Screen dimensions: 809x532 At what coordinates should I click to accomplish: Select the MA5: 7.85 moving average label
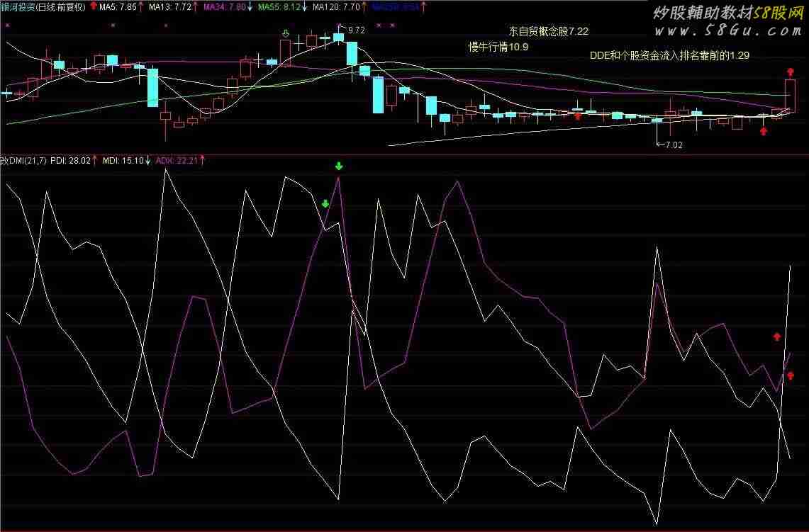[118, 6]
